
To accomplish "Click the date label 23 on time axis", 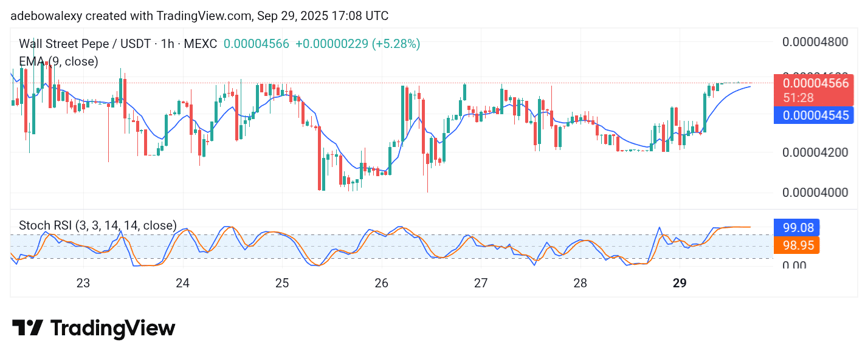I will point(83,282).
